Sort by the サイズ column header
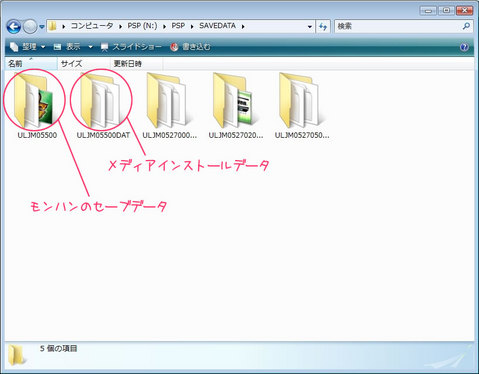The width and height of the screenshot is (479, 374). click(84, 63)
